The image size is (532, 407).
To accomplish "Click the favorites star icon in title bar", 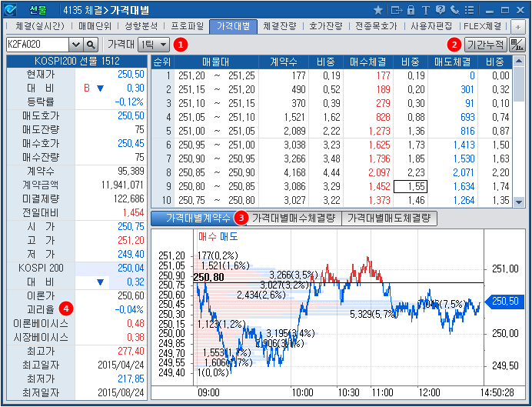I will click(x=378, y=10).
